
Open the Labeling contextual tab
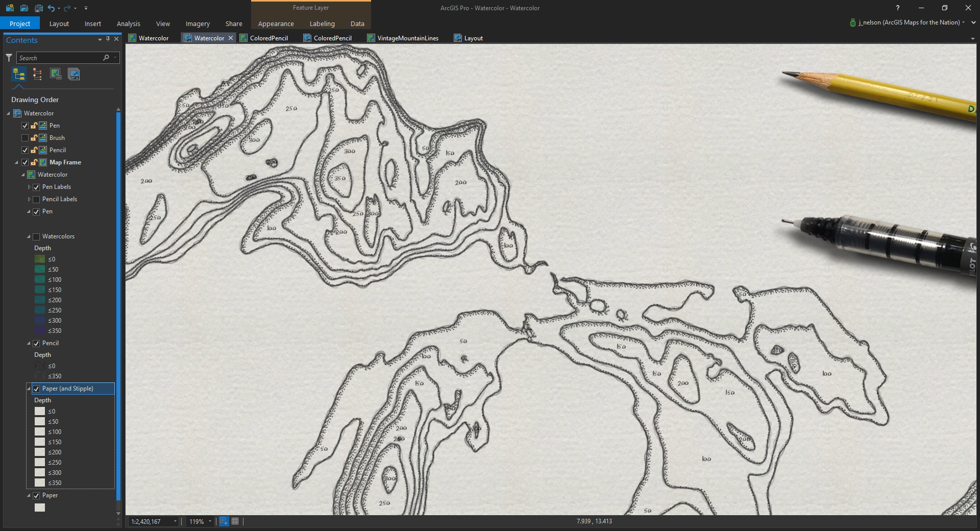pyautogui.click(x=322, y=23)
